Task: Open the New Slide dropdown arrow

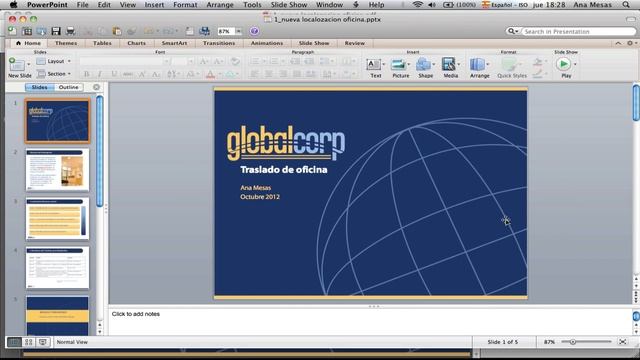Action: 29,64
